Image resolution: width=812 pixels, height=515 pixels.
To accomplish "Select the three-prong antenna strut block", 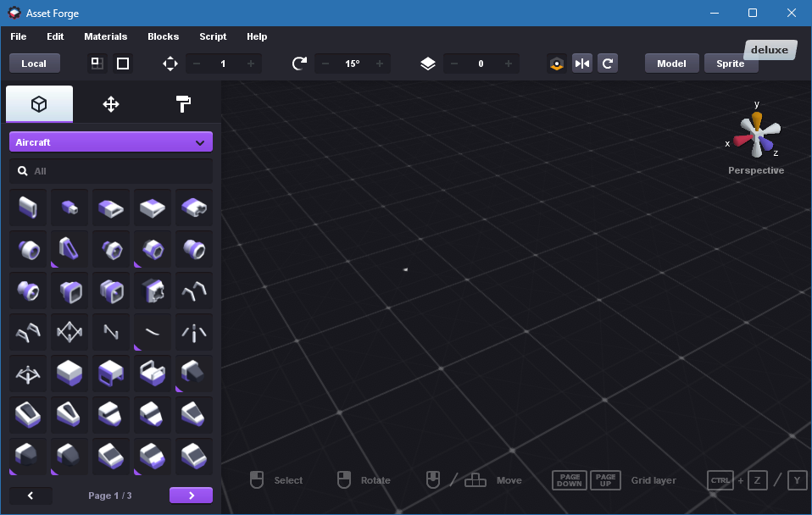I will (194, 332).
